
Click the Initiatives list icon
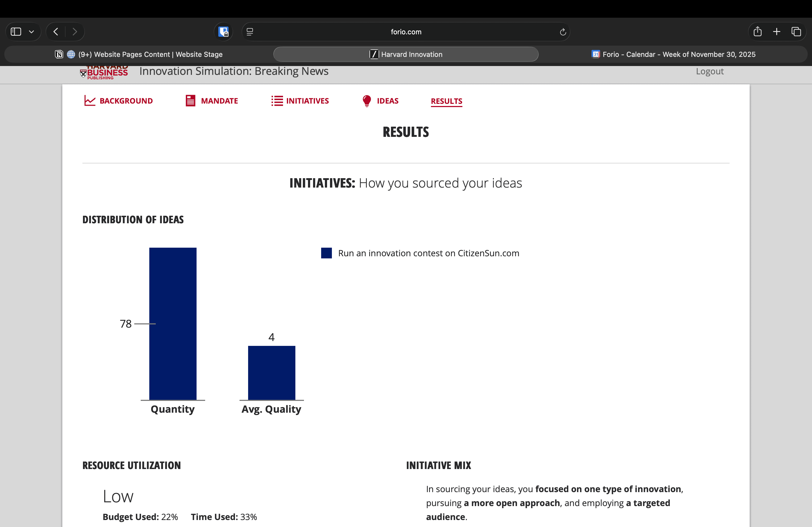[x=277, y=101]
